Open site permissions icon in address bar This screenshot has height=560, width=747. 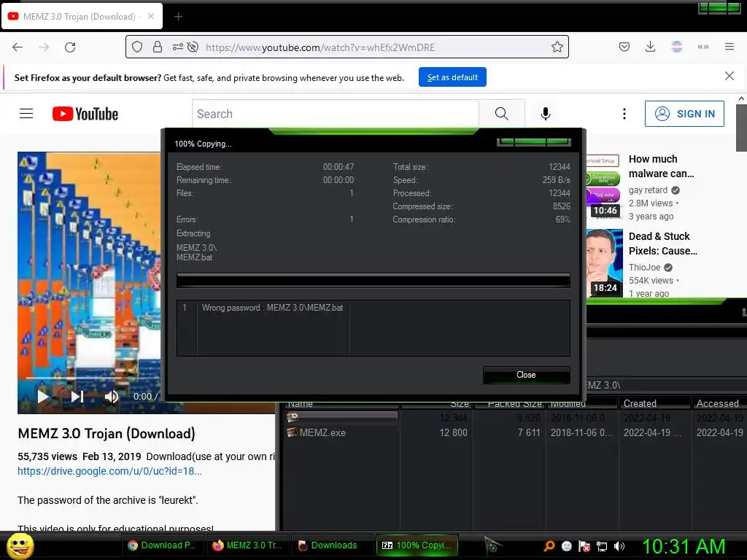point(178,47)
